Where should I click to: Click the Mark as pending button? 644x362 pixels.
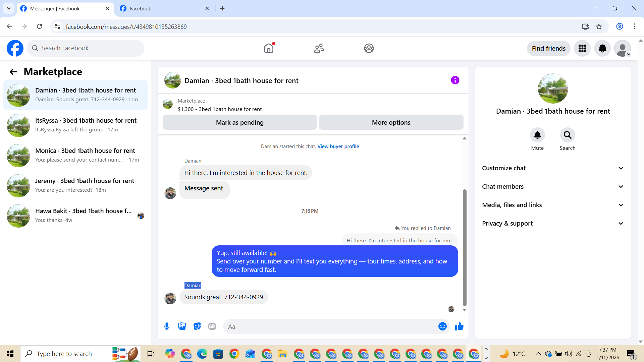coord(239,122)
